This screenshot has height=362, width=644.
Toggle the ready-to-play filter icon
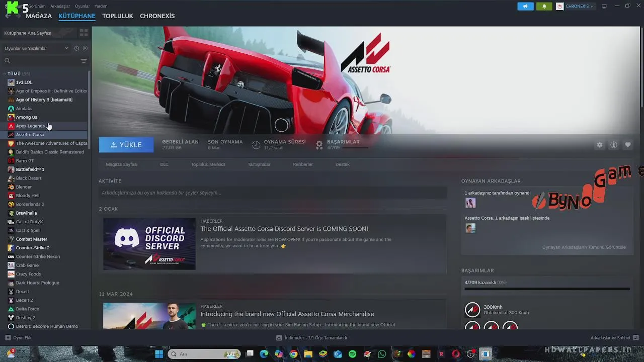pos(85,48)
